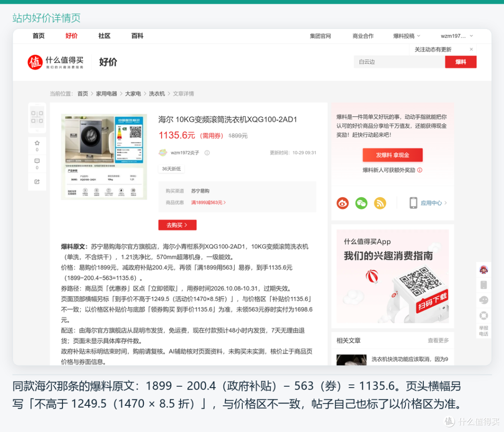Open the wzm197... account dropdown
504x432 pixels.
tap(457, 36)
